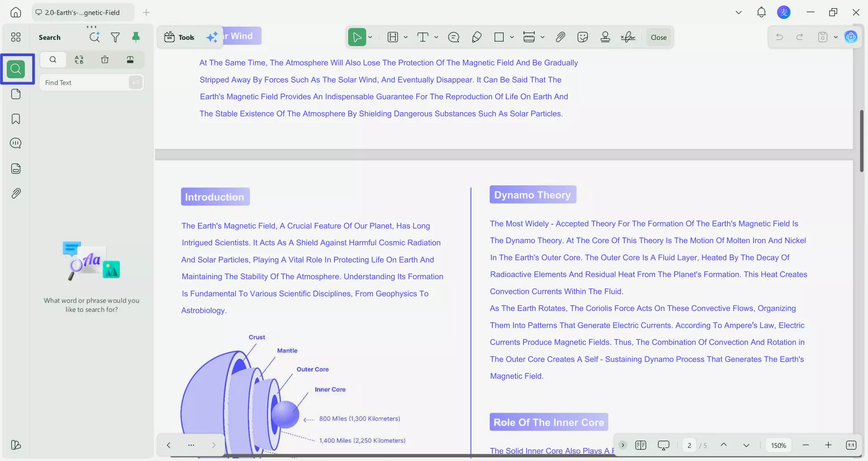Image resolution: width=868 pixels, height=461 pixels.
Task: Open the Attachments paperclip panel in sidebar
Action: point(16,193)
